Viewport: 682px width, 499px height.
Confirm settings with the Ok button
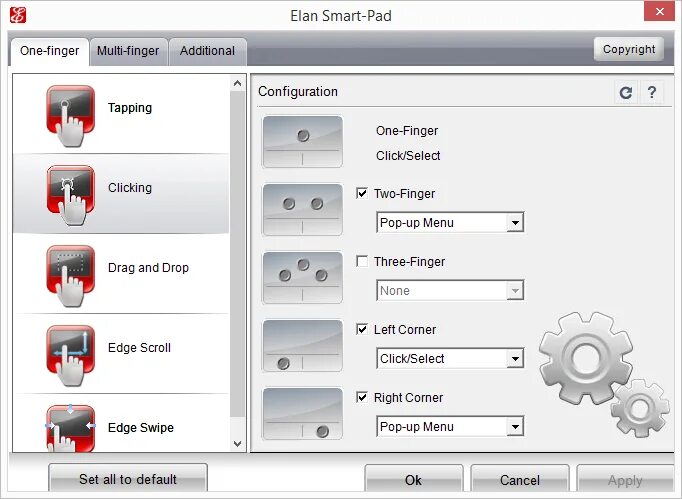tap(413, 480)
